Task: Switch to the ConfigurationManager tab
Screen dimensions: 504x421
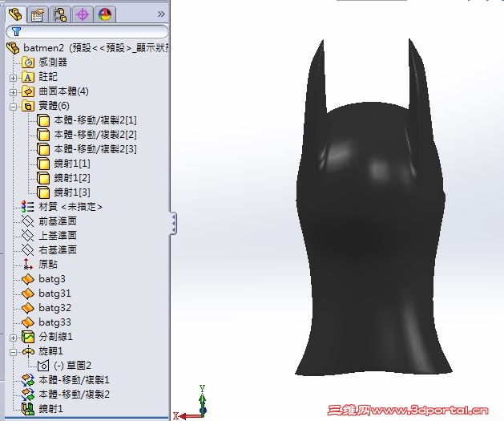Action: tap(60, 14)
